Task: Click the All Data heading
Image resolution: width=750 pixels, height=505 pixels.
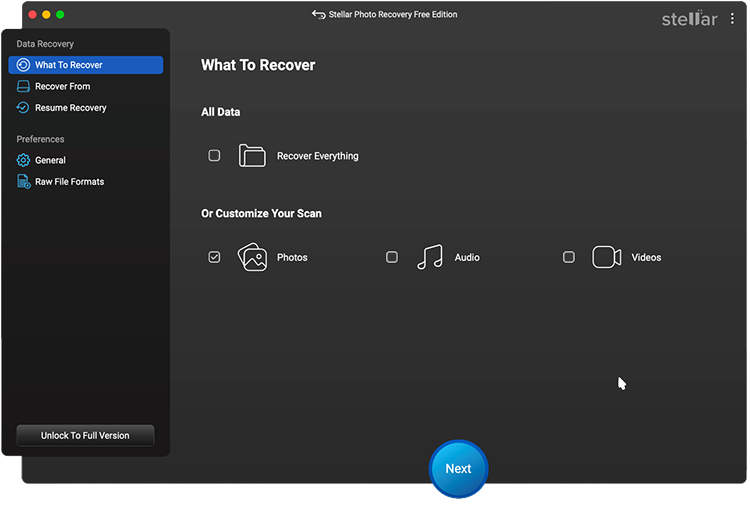Action: (221, 112)
